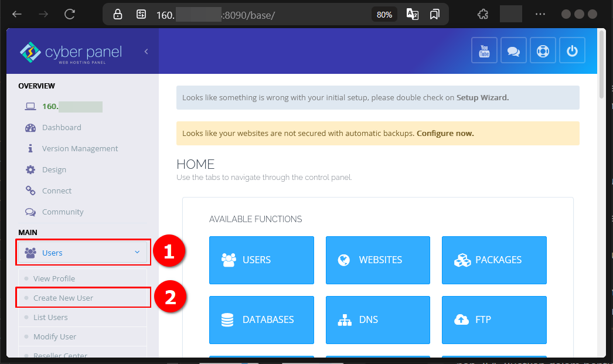
Task: Click the server IP address entry
Action: coord(72,106)
